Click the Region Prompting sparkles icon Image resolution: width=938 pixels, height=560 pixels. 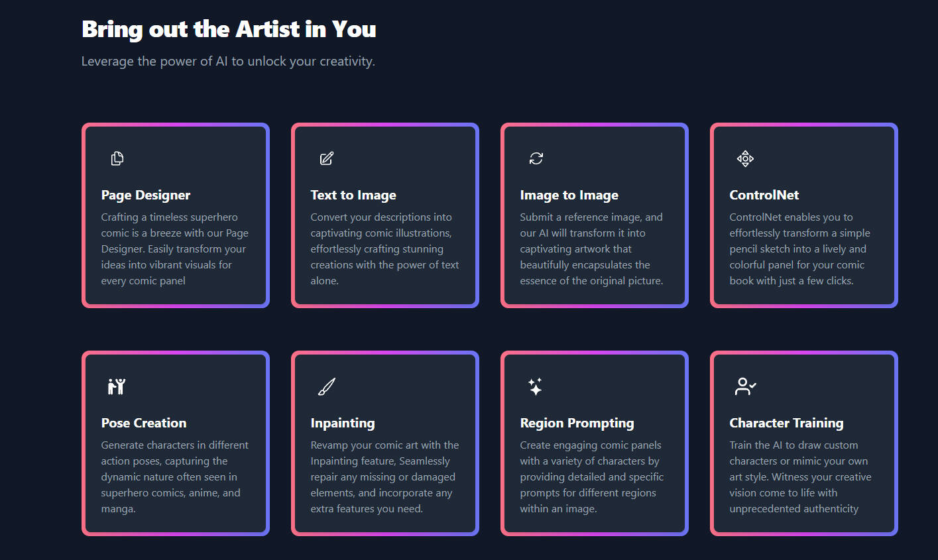[x=536, y=386]
